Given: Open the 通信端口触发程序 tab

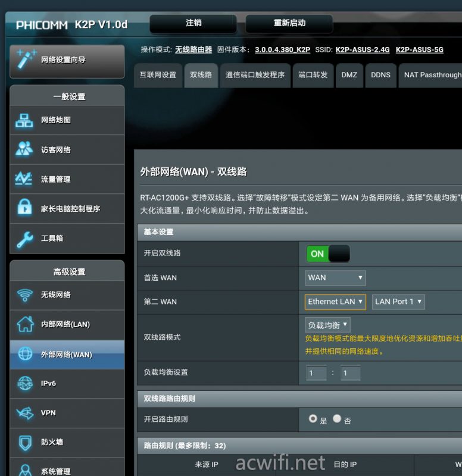Looking at the screenshot, I should (255, 75).
